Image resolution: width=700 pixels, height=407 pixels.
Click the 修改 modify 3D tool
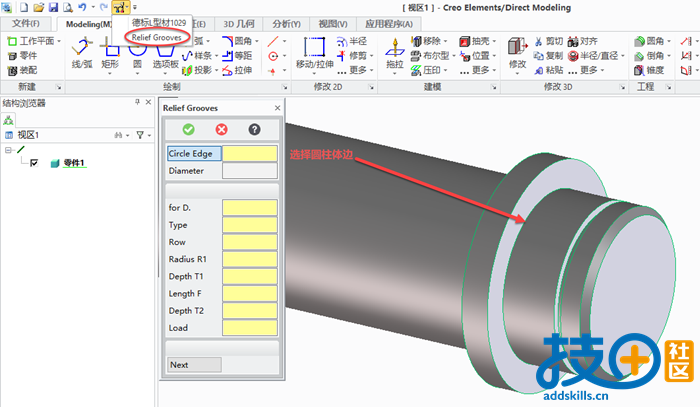click(x=517, y=53)
